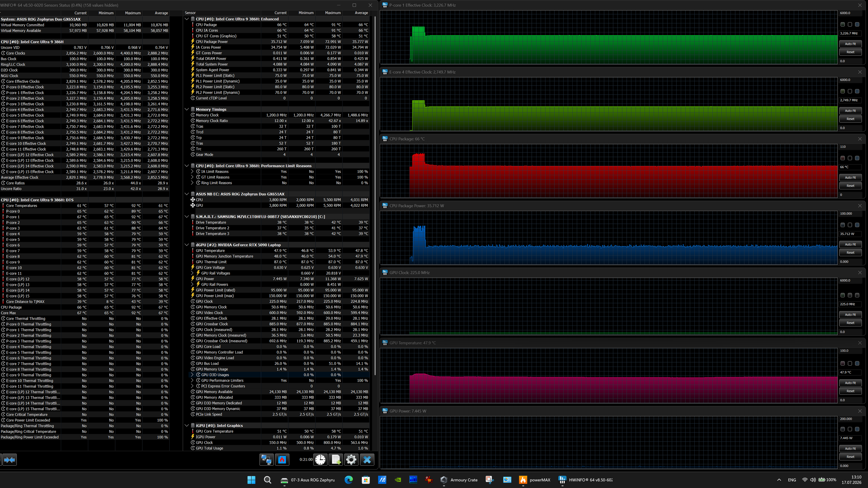Click the blue double-arrow expand button in HWiNFO
This screenshot has width=868, height=488.
click(x=10, y=460)
